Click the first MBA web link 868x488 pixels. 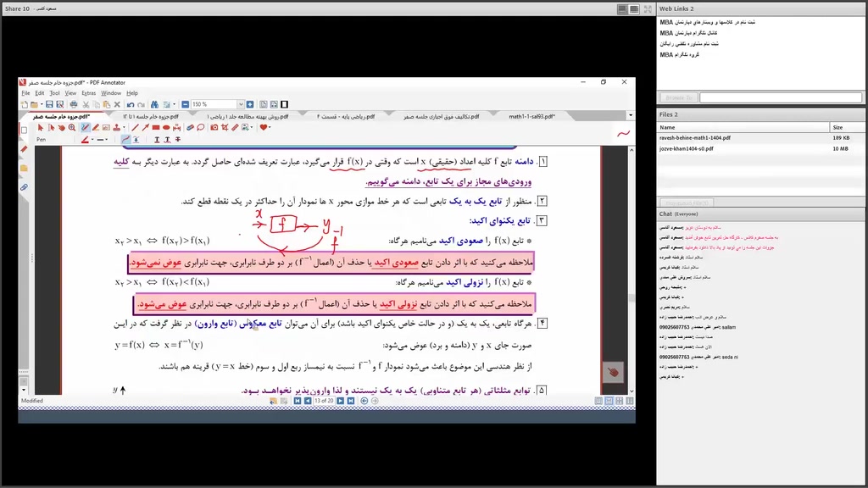pos(707,22)
